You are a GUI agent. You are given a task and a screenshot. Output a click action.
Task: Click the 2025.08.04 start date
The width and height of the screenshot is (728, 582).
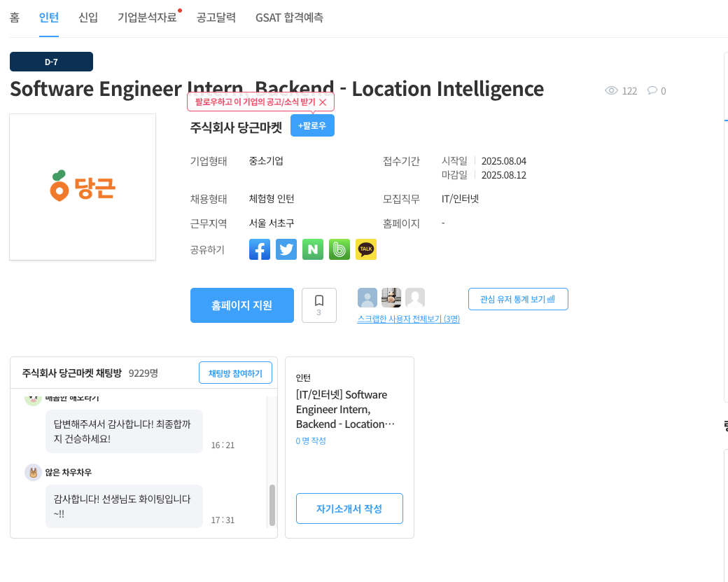pyautogui.click(x=504, y=161)
